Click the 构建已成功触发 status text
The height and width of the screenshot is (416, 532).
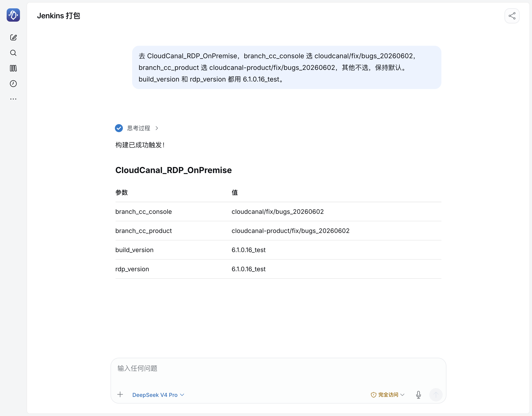pyautogui.click(x=140, y=145)
